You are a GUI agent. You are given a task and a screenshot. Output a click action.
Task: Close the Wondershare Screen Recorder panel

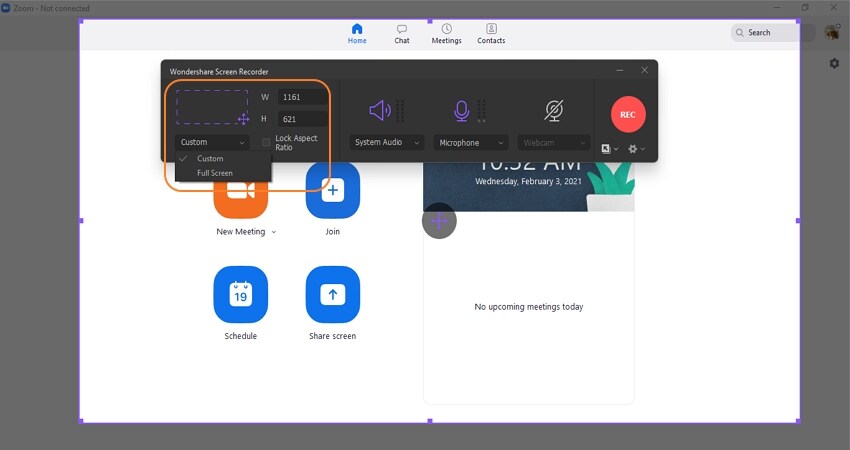point(645,70)
